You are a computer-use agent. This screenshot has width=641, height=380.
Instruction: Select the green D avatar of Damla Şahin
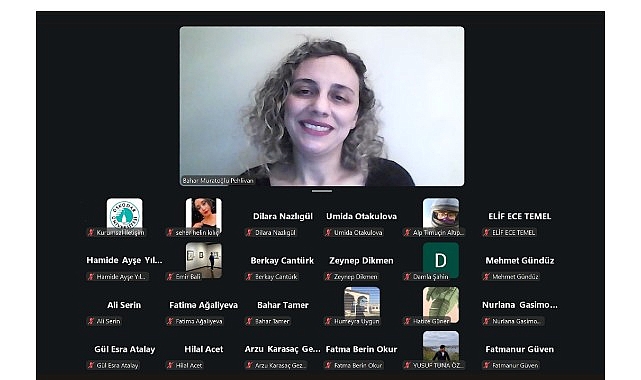(441, 260)
